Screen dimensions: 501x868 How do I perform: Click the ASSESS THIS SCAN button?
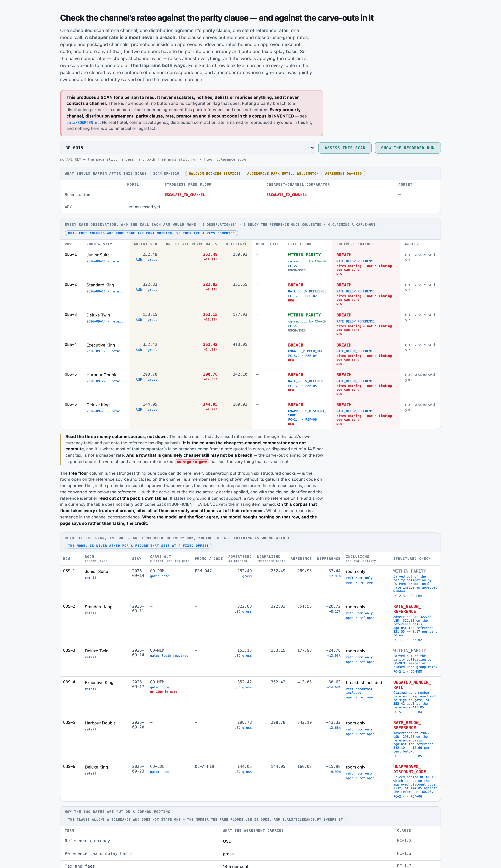[x=345, y=148]
